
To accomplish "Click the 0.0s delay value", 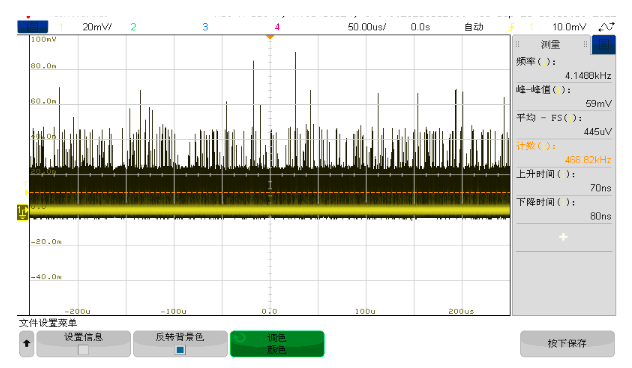I will click(x=420, y=27).
